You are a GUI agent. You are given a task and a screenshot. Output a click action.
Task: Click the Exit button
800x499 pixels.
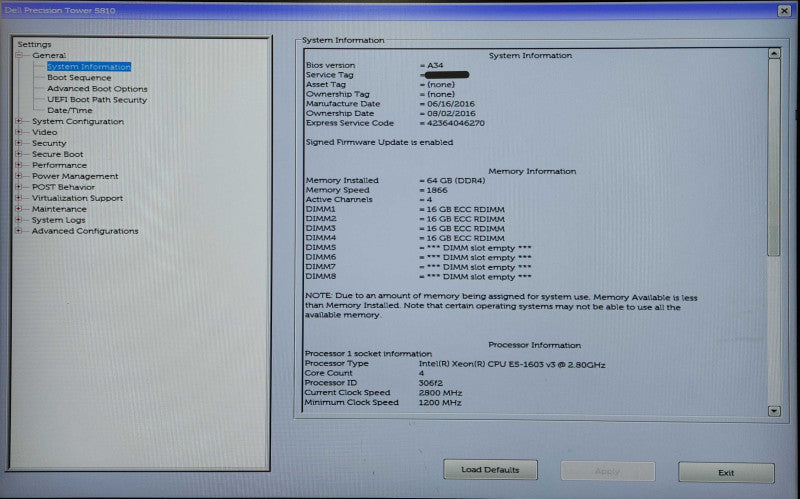click(726, 473)
